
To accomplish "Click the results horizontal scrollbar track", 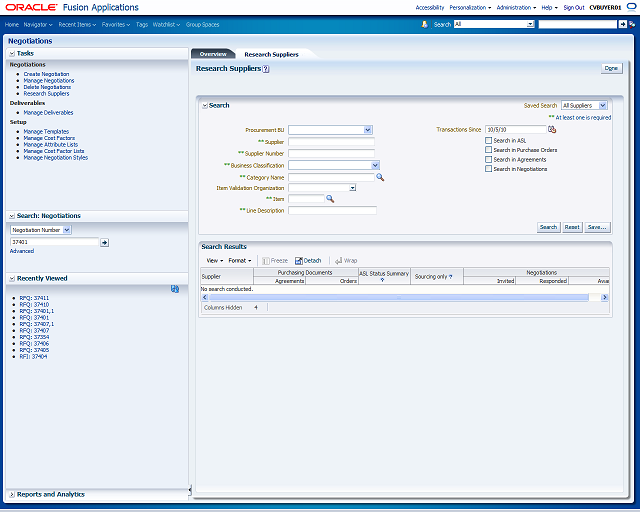I will [x=399, y=298].
